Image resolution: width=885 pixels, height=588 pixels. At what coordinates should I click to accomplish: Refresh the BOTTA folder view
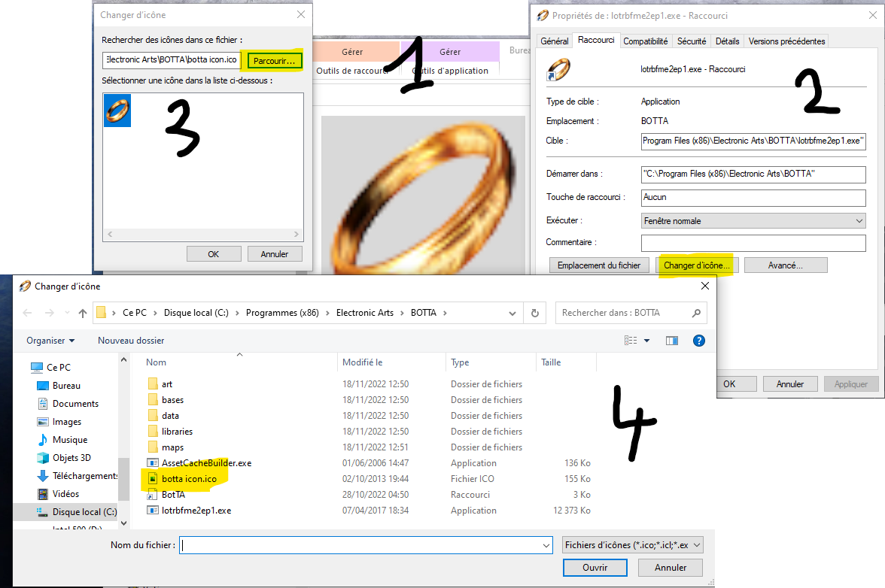[534, 313]
